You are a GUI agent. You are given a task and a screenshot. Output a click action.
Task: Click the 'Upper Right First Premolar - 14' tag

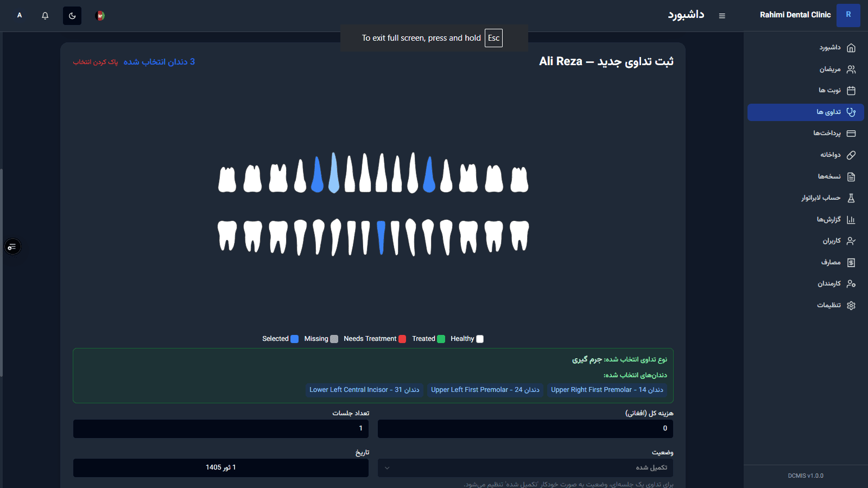tap(607, 390)
